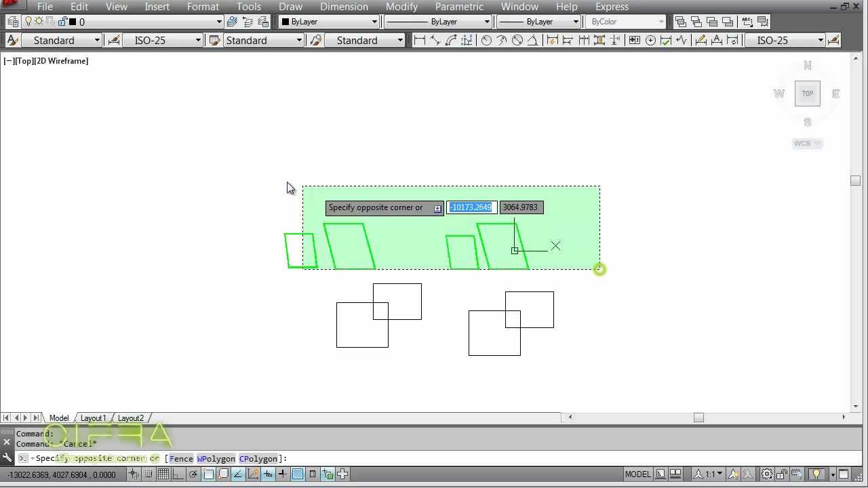The image size is (868, 488).
Task: Open the Draw menu
Action: coord(290,6)
